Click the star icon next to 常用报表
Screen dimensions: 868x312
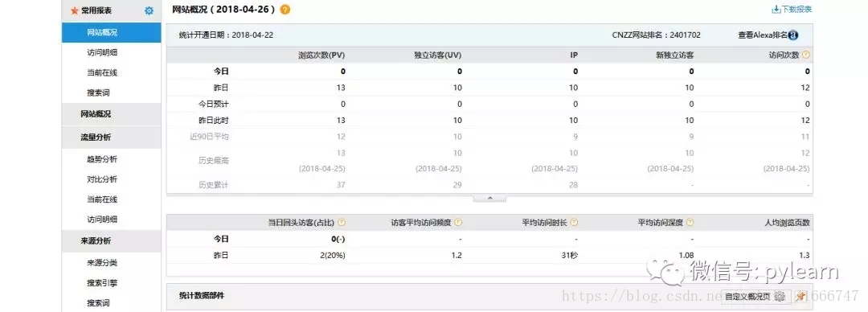click(75, 10)
